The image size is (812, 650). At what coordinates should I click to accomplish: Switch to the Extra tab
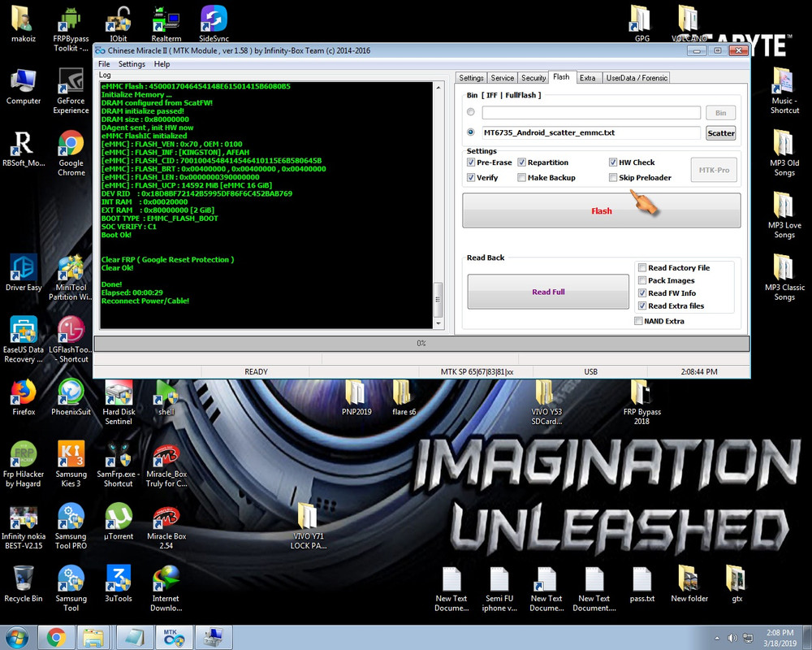(x=587, y=78)
